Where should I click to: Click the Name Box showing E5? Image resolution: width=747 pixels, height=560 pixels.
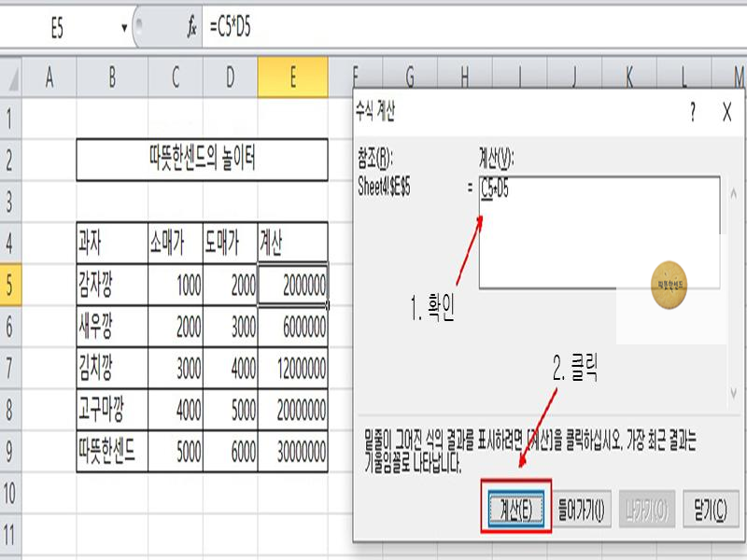pos(57,28)
